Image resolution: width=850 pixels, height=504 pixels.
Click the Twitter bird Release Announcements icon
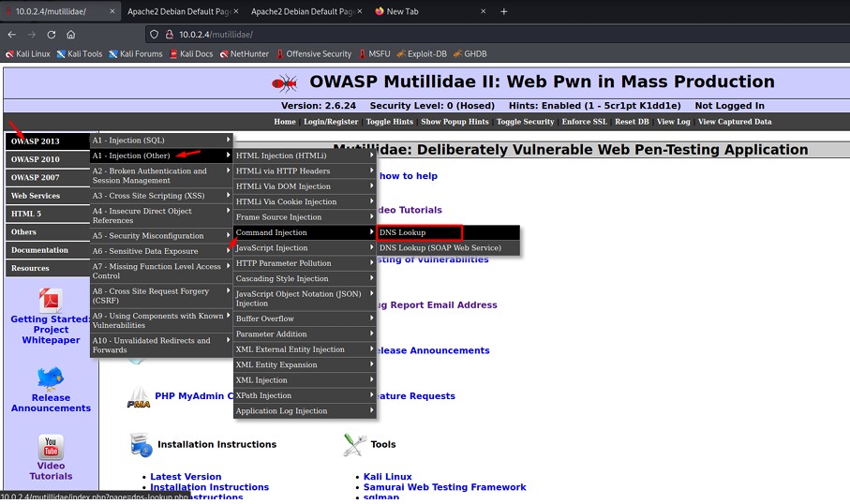coord(51,378)
